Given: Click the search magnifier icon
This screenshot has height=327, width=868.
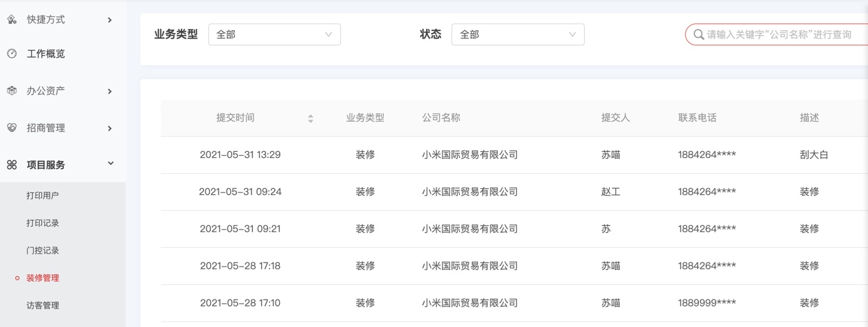Looking at the screenshot, I should click(x=698, y=34).
